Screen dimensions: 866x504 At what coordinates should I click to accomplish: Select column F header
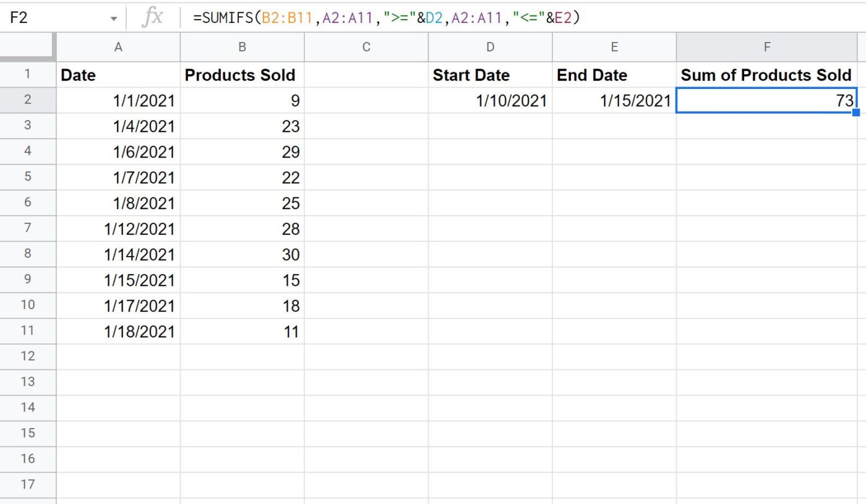click(x=767, y=48)
